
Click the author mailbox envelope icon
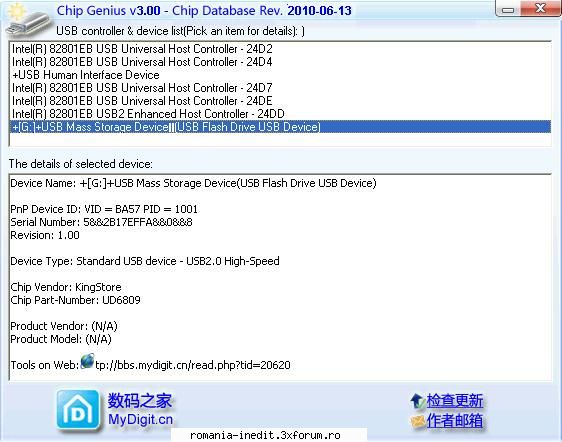coord(418,421)
